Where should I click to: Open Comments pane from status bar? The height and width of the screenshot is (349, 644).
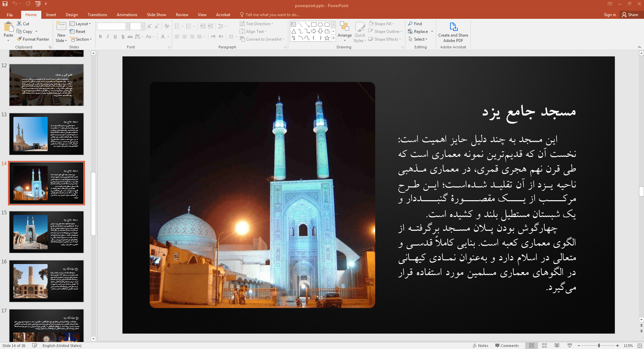(507, 346)
